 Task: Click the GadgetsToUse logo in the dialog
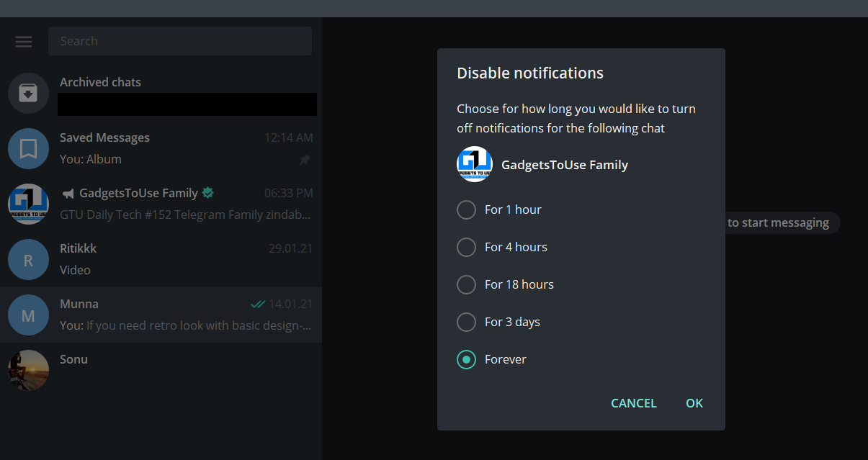(x=474, y=165)
